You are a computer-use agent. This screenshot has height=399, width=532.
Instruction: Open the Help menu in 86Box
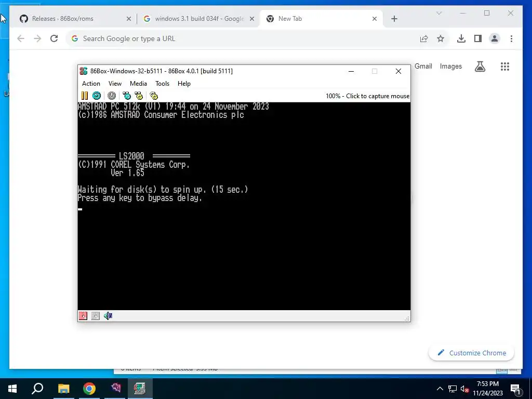(x=184, y=84)
